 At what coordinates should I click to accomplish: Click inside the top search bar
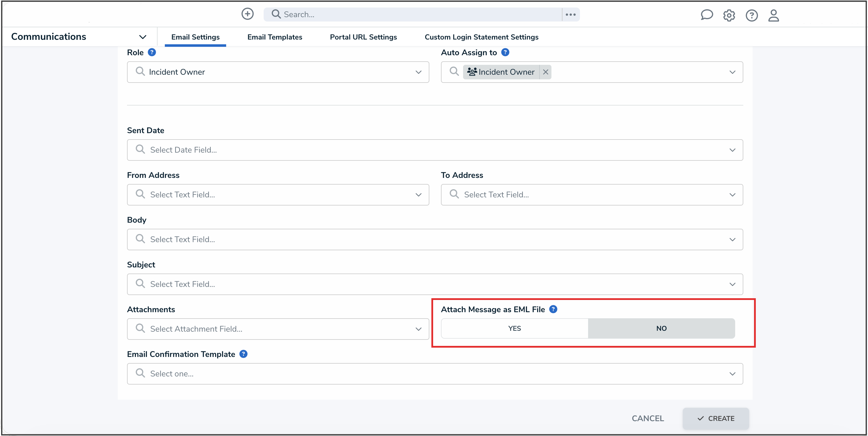[x=371, y=14]
